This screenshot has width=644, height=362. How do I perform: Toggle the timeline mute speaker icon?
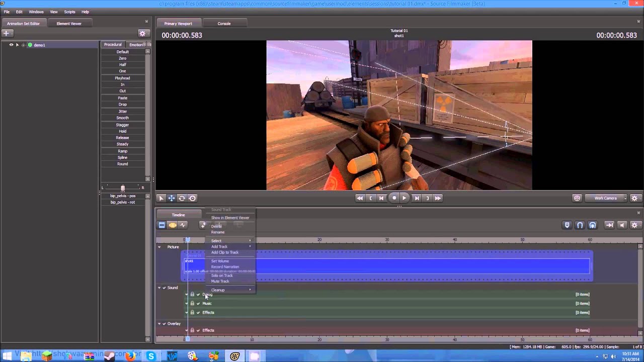pos(622,225)
